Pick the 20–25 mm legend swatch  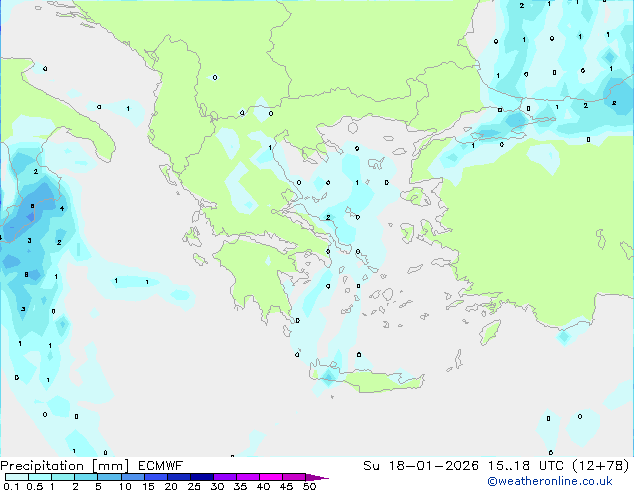(x=179, y=477)
